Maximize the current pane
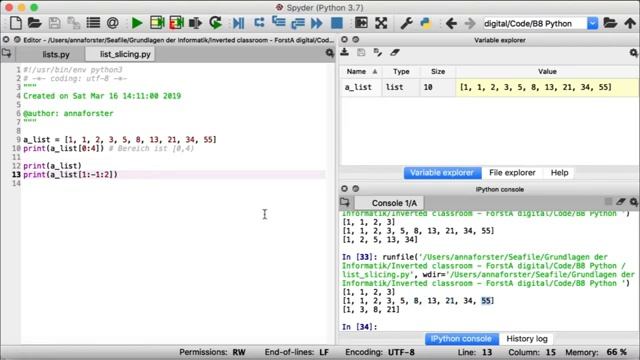 pos(361,23)
